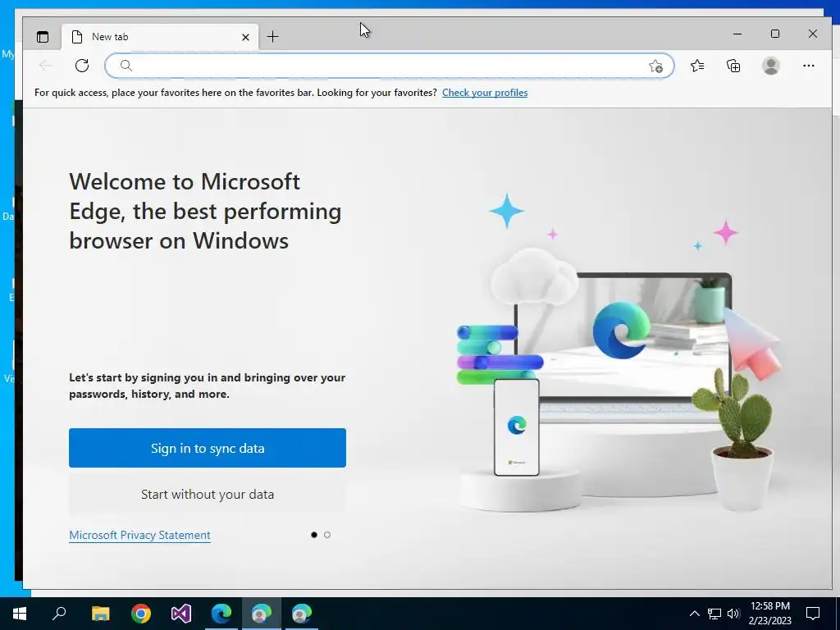This screenshot has width=840, height=630.
Task: Open the notification action center
Action: [x=813, y=614]
